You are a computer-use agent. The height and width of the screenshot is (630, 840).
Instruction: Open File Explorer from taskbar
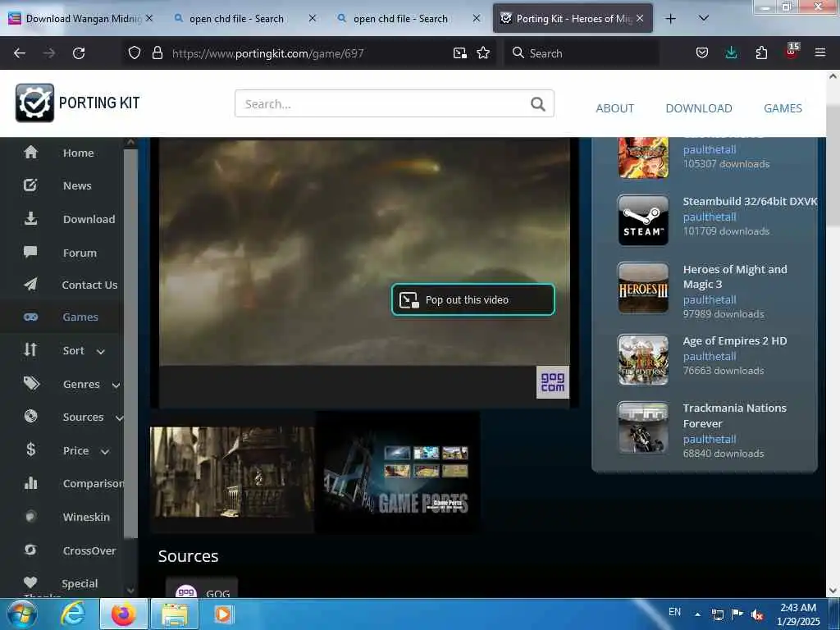[175, 614]
